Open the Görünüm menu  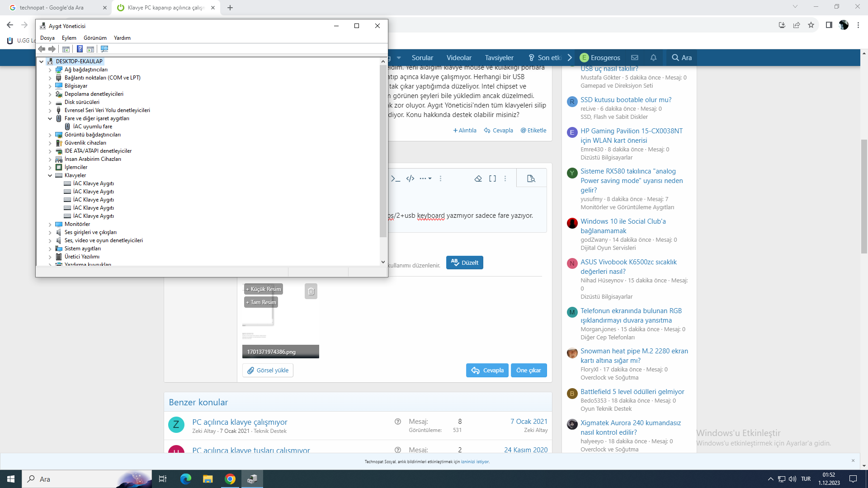(x=95, y=38)
